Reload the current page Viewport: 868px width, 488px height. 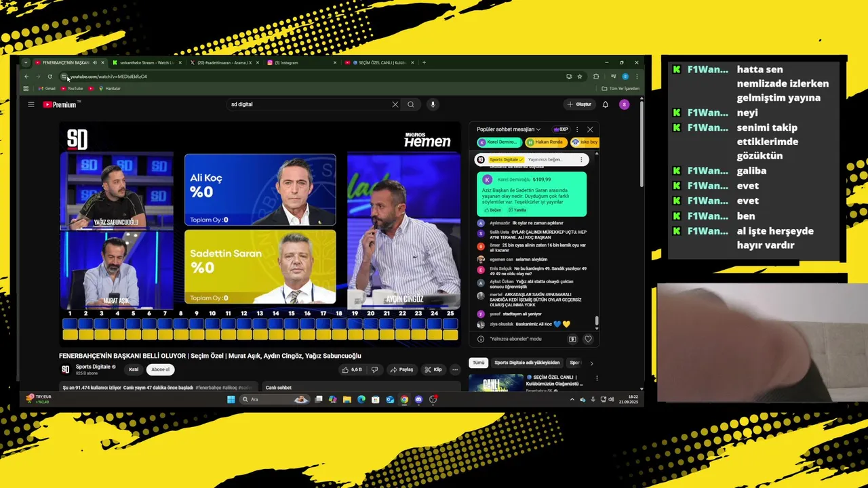[50, 77]
